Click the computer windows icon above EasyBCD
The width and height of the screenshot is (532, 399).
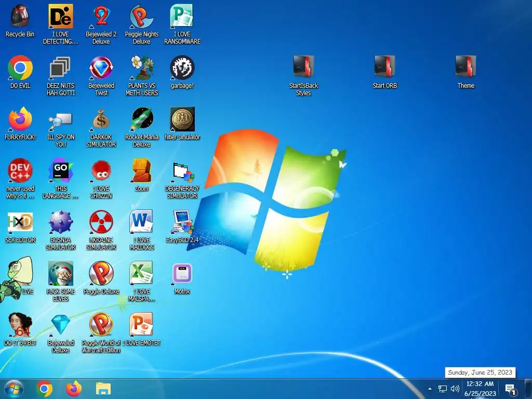pyautogui.click(x=182, y=171)
